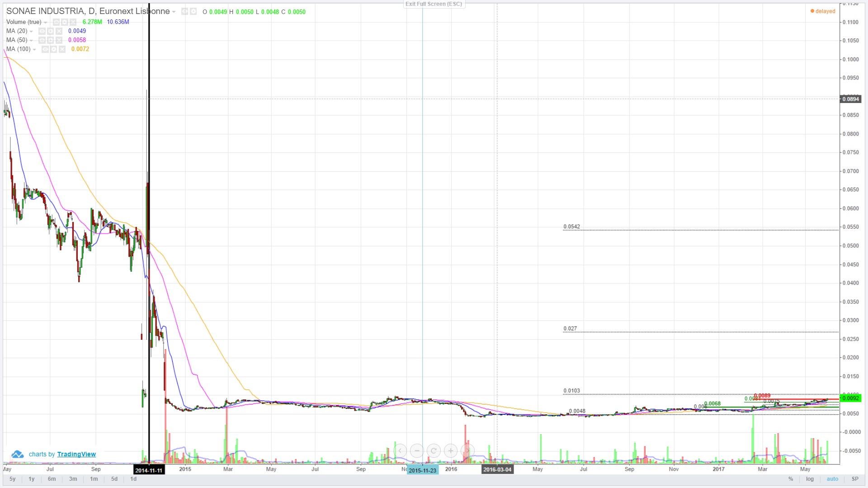Image resolution: width=868 pixels, height=488 pixels.
Task: Zoom out chart with minus button
Action: click(x=417, y=450)
